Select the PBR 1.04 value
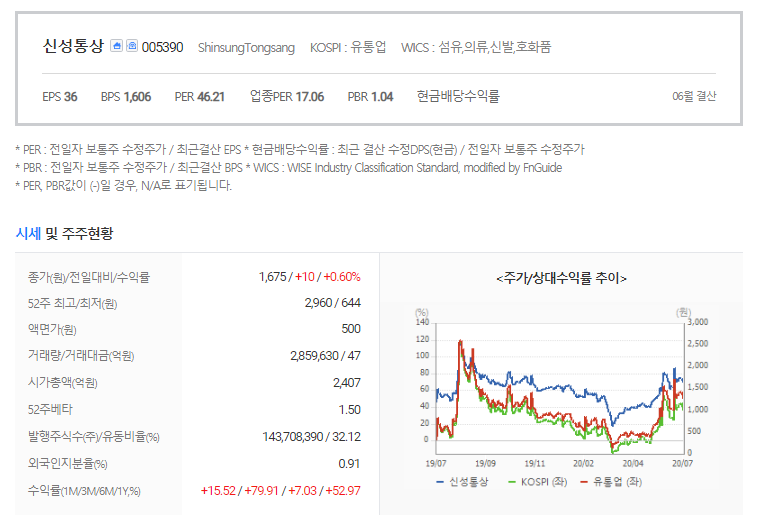The image size is (760, 515). (370, 97)
